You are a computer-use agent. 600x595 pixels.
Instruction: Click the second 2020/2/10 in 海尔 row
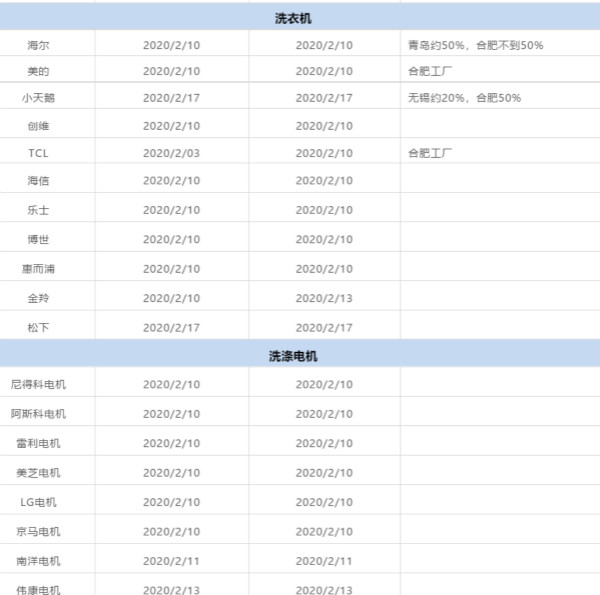click(324, 45)
